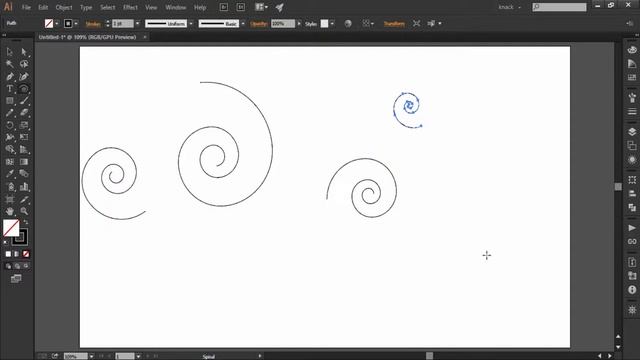Select the Scale tool
The width and height of the screenshot is (640, 360).
point(24,125)
